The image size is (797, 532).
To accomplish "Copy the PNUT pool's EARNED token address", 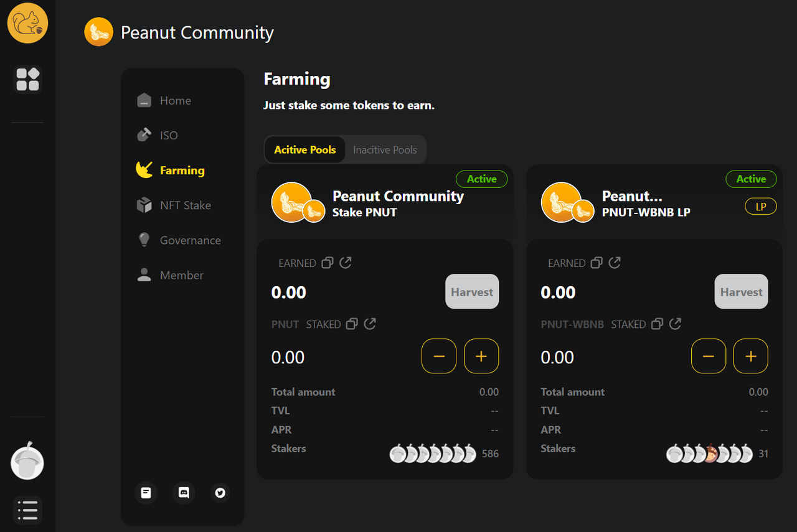I will (x=328, y=263).
